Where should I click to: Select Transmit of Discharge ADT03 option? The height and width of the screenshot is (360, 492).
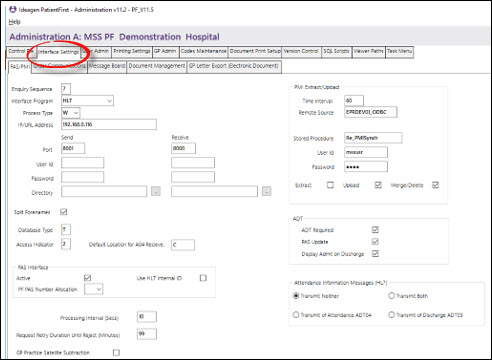pyautogui.click(x=391, y=315)
